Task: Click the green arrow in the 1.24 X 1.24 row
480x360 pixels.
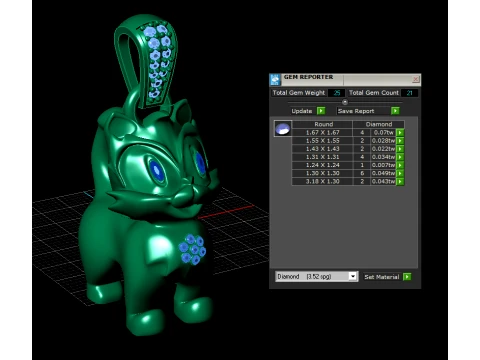Action: click(400, 165)
